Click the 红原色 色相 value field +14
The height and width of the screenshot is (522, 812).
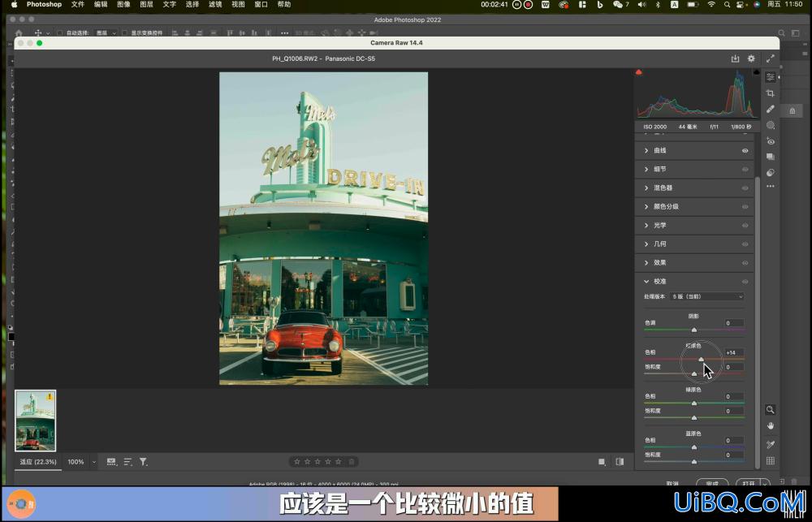pyautogui.click(x=734, y=352)
